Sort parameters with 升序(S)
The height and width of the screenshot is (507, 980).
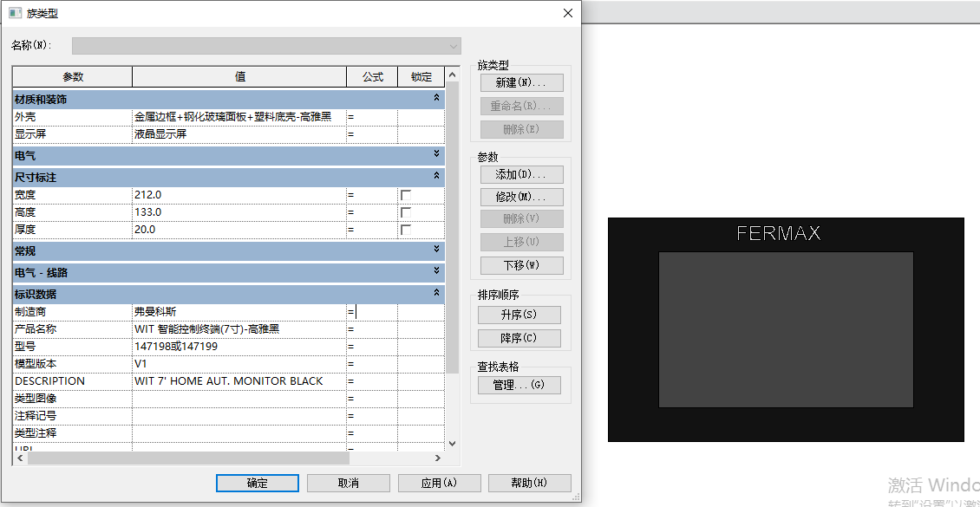[x=519, y=315]
